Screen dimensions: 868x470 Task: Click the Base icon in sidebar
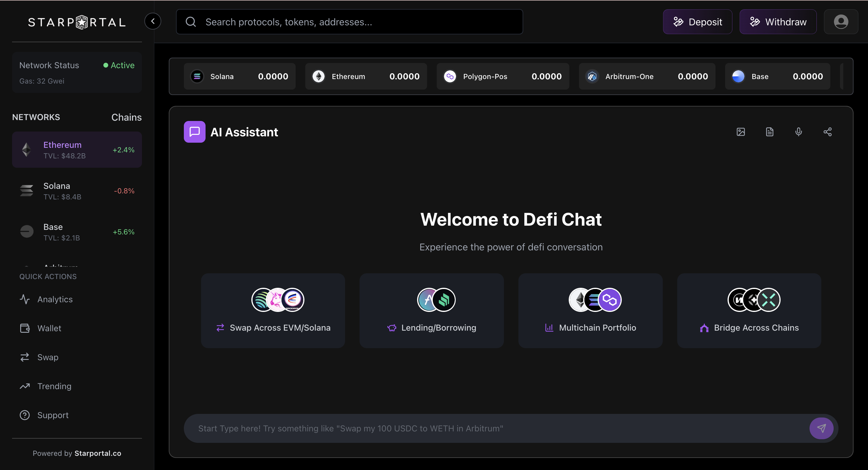27,232
